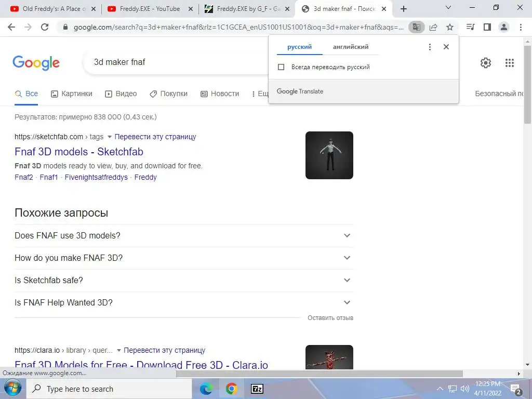The height and width of the screenshot is (399, 532).
Task: Click the share page icon
Action: coord(433,27)
